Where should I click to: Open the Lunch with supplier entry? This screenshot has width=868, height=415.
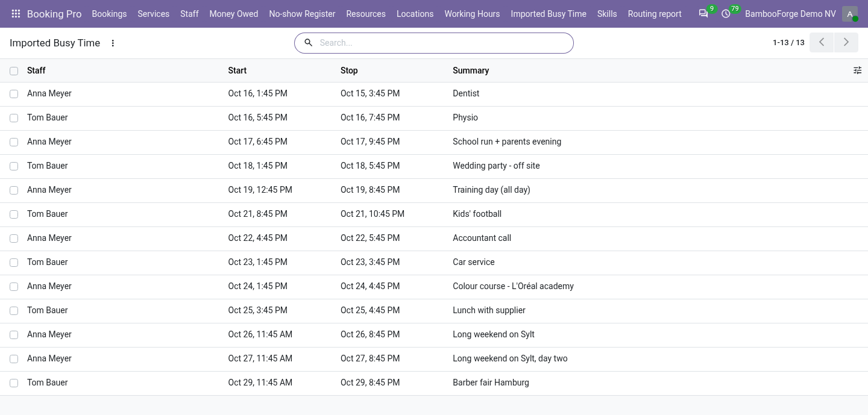[489, 310]
